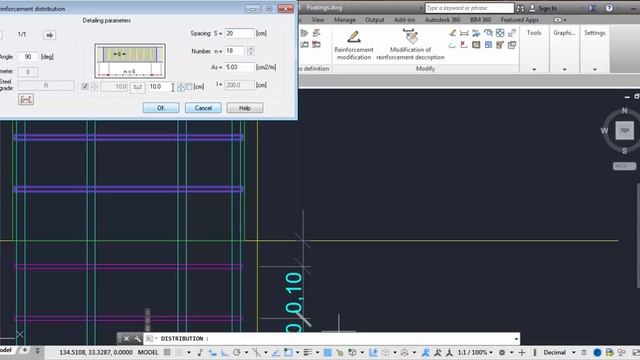Image resolution: width=640 pixels, height=360 pixels.
Task: Click the Annotation monitor plus icon in status bar
Action: point(522,352)
